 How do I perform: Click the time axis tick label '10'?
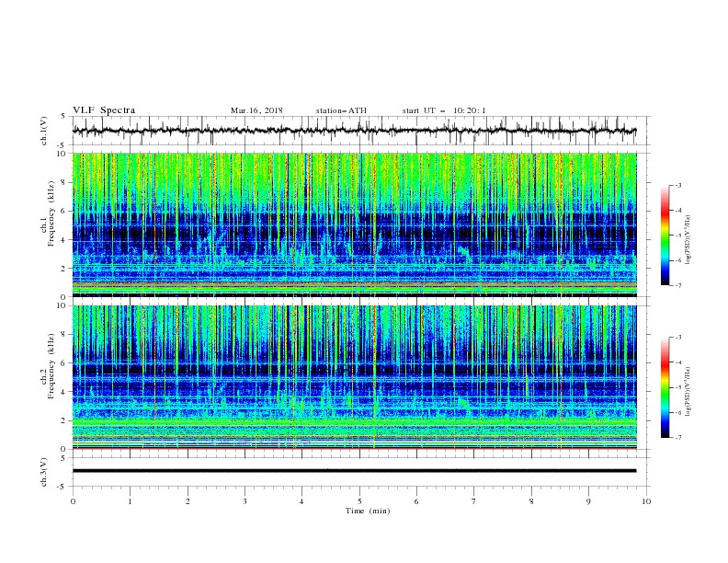(x=646, y=501)
